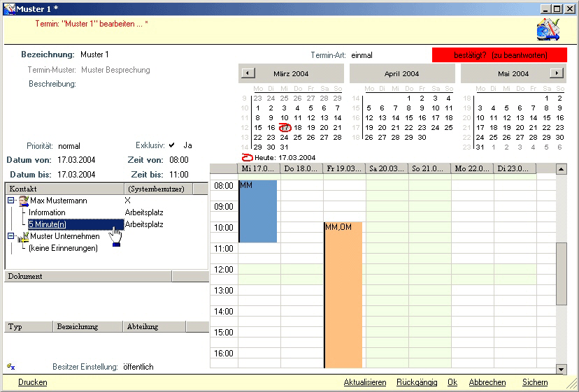The width and height of the screenshot is (579, 392).
Task: Click the Sichern link
Action: click(x=535, y=382)
